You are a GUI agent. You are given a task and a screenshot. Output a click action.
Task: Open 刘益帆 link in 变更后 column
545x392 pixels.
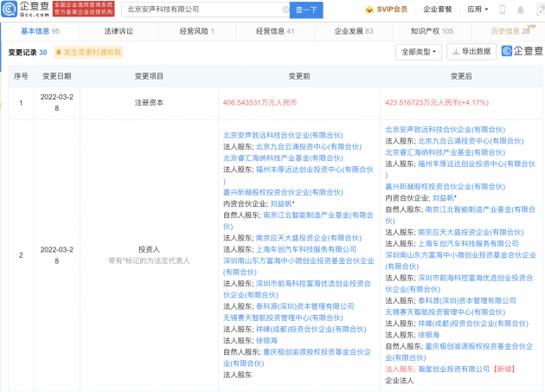click(x=443, y=198)
